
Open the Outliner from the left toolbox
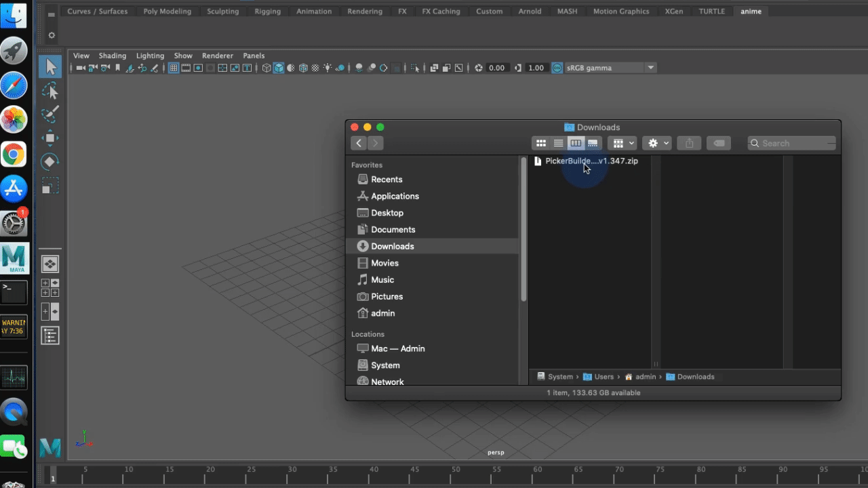coord(50,335)
